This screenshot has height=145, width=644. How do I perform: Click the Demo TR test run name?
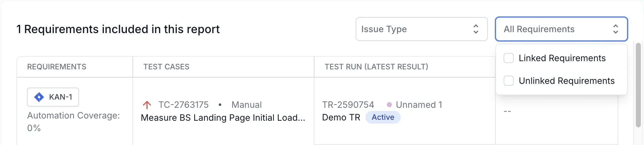[x=341, y=117]
